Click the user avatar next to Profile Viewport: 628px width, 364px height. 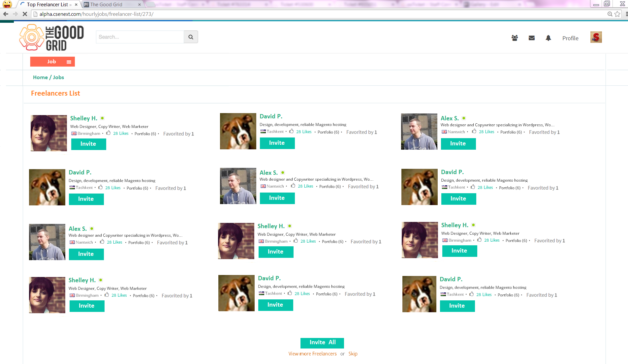pyautogui.click(x=596, y=37)
